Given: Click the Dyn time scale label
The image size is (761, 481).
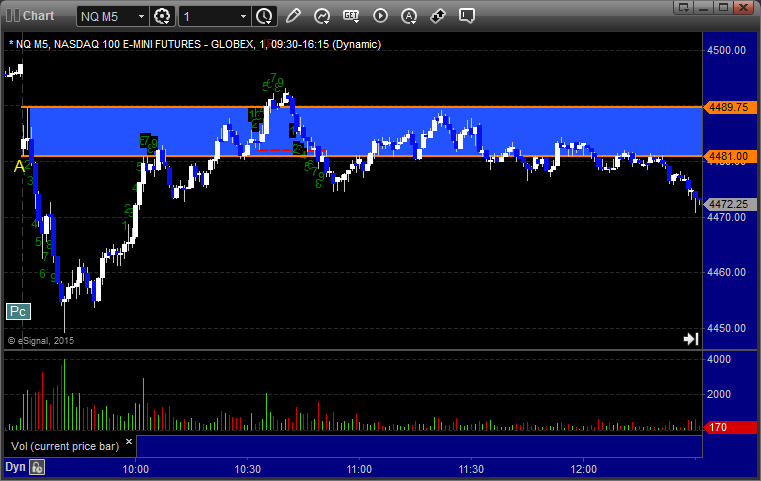Looking at the screenshot, I should click(x=15, y=467).
